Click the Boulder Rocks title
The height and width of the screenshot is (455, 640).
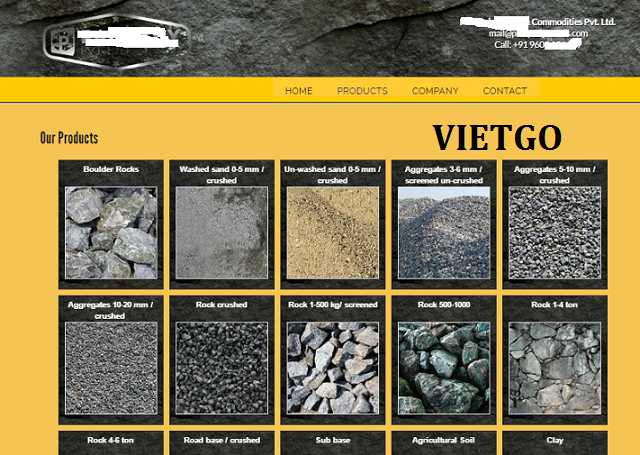coord(111,169)
